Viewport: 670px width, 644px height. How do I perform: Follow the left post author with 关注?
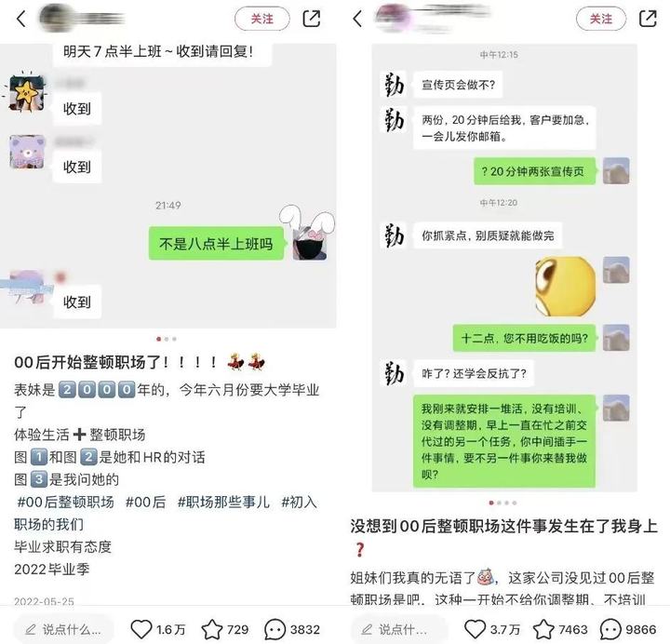pos(261,19)
